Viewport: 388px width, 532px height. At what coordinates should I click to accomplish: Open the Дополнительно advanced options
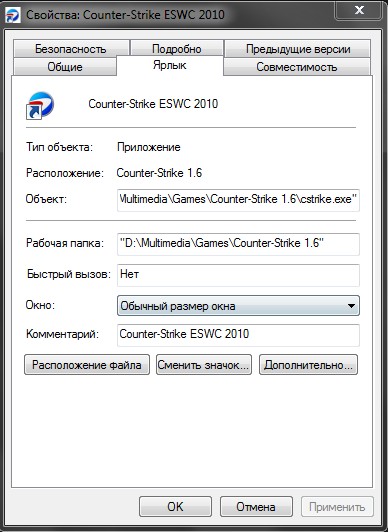coord(308,365)
